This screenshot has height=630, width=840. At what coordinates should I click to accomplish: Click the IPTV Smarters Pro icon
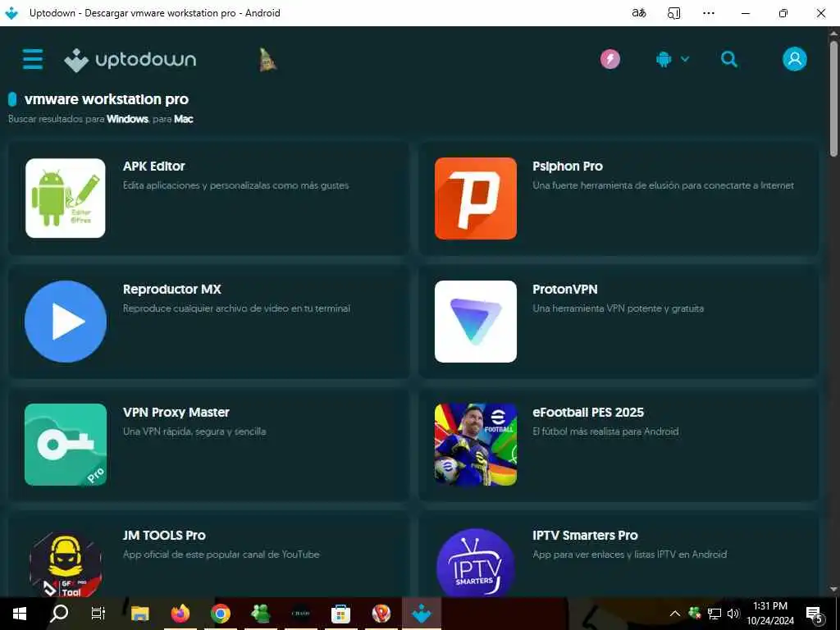[x=476, y=563]
